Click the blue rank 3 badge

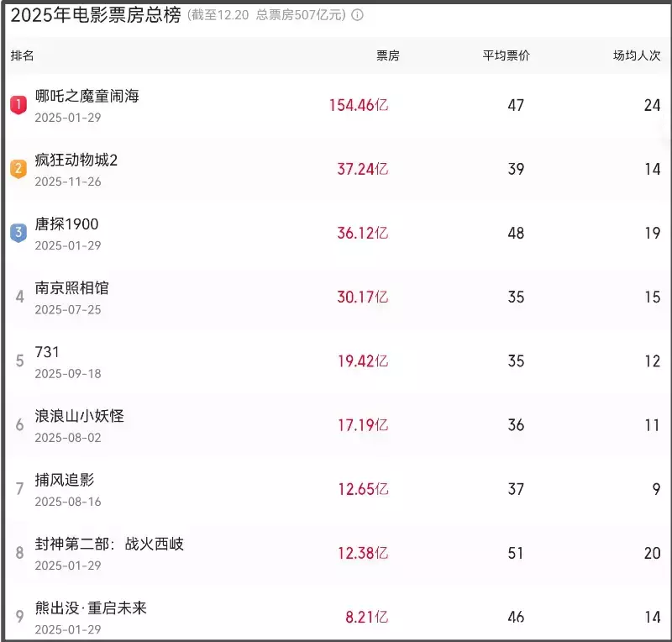18,233
